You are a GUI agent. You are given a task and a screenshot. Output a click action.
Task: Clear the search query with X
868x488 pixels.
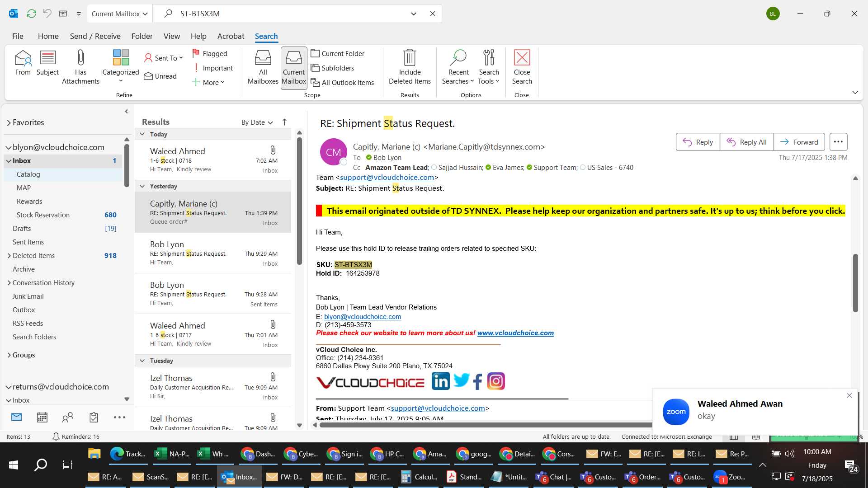[x=433, y=14]
